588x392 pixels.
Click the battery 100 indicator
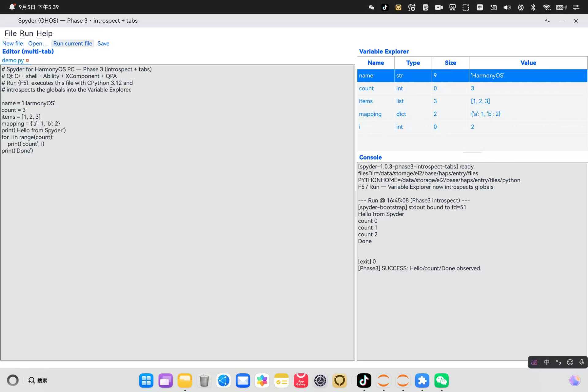tap(561, 7)
